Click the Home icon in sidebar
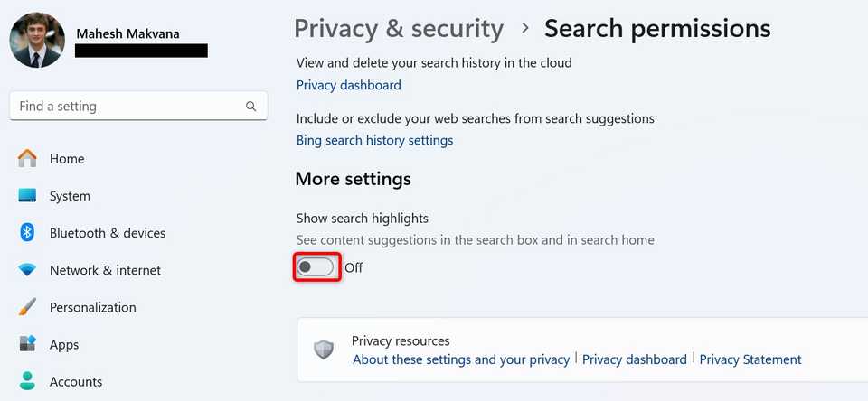The width and height of the screenshot is (868, 401). (x=28, y=159)
